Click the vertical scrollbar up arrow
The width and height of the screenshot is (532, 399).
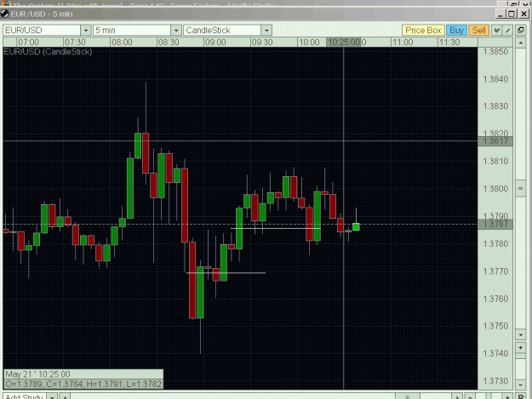coord(520,43)
